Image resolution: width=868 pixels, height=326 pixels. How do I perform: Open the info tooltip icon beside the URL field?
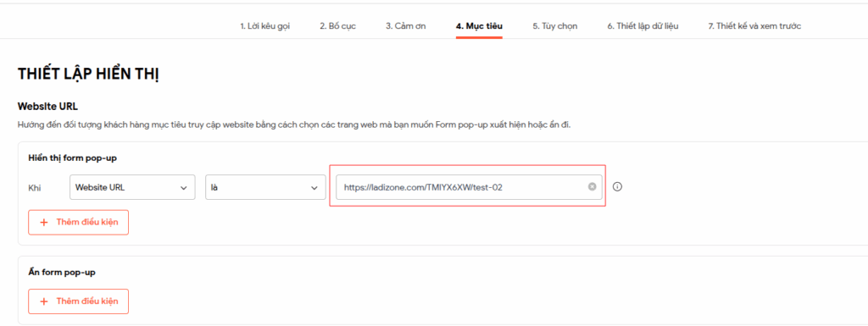[618, 187]
